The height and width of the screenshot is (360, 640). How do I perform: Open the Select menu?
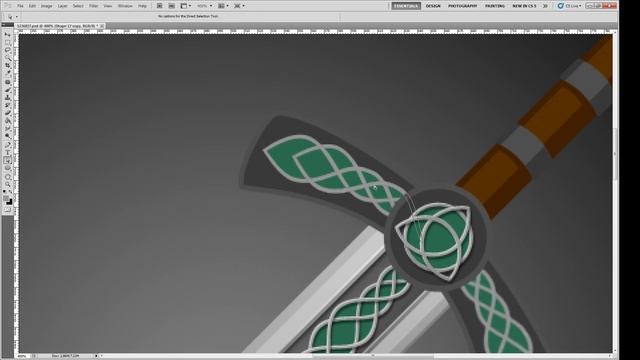(78, 6)
